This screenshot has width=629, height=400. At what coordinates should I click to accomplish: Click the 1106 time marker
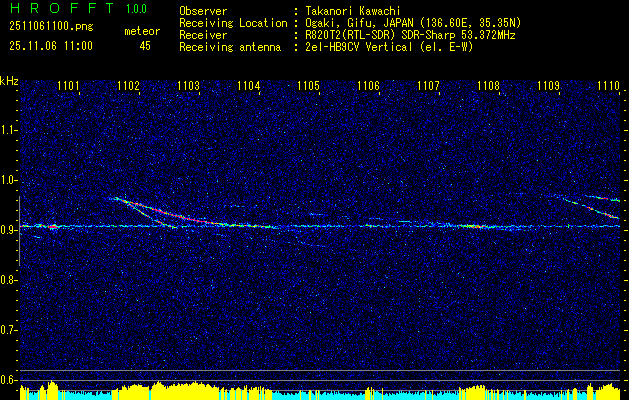[368, 85]
